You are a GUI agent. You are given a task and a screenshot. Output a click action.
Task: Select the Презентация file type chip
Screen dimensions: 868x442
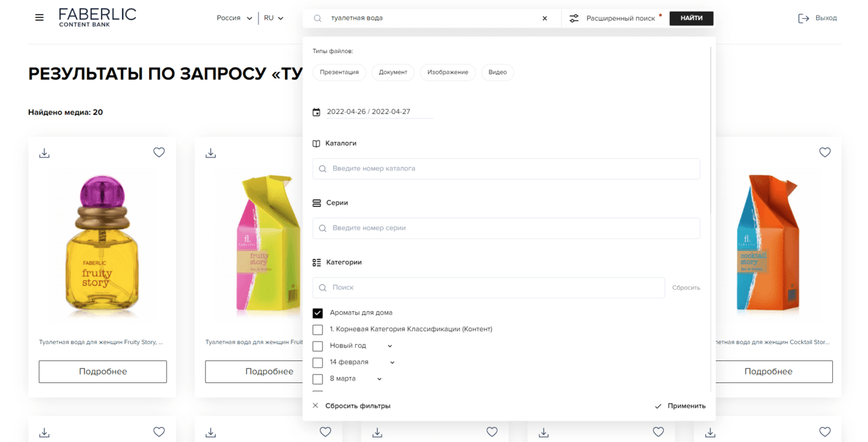tap(339, 72)
